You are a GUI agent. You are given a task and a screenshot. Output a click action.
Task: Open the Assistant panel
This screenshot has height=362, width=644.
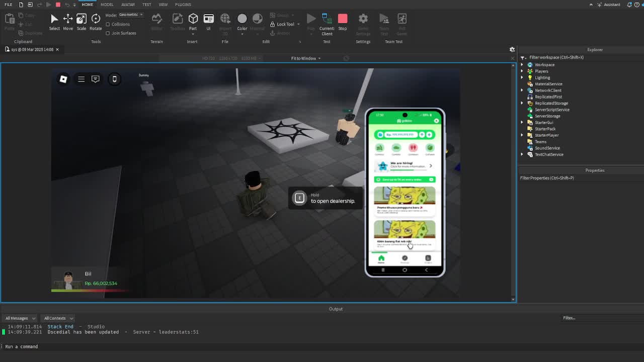point(608,5)
